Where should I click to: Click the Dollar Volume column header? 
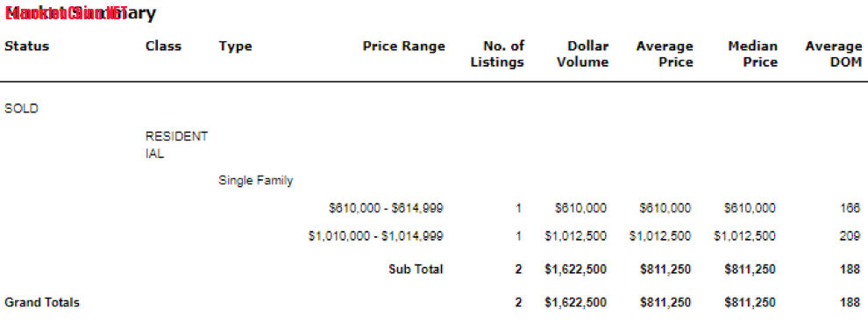point(582,54)
